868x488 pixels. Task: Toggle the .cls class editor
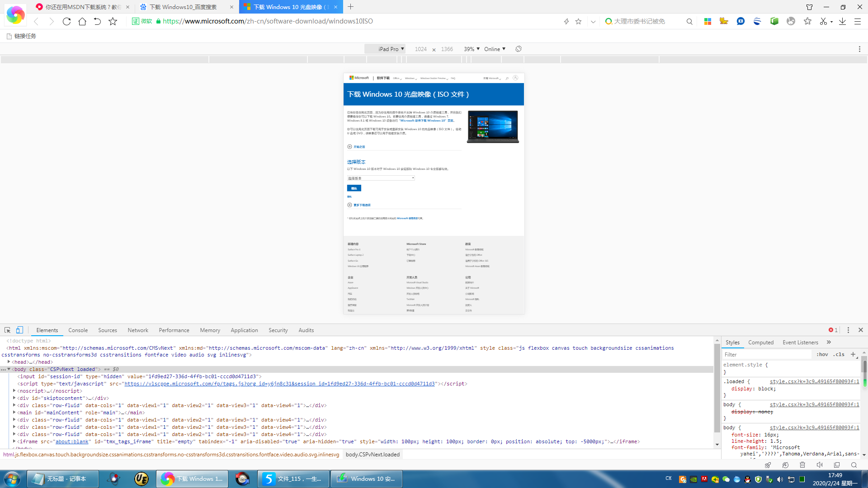coord(839,354)
